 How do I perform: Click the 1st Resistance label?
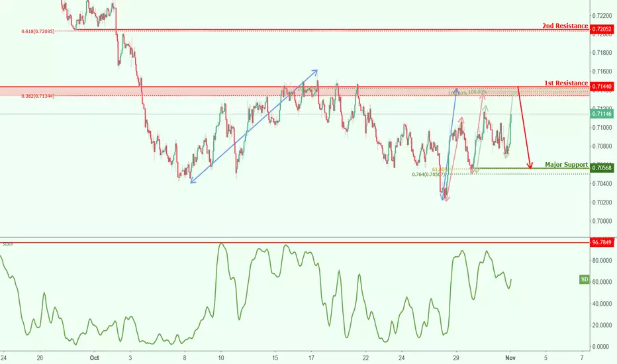point(566,83)
